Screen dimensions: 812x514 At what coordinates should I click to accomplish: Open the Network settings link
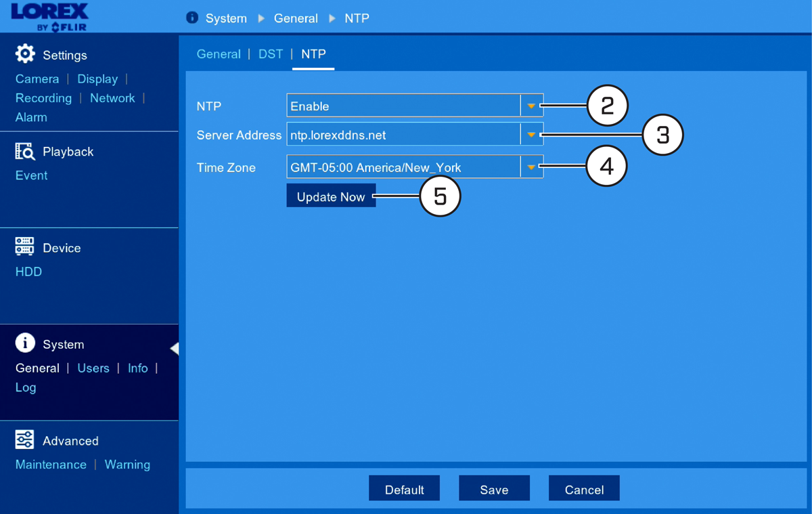point(112,98)
